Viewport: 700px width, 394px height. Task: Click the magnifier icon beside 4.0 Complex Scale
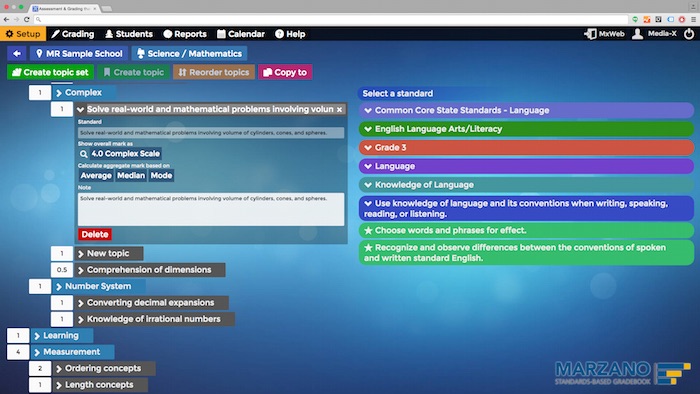83,153
